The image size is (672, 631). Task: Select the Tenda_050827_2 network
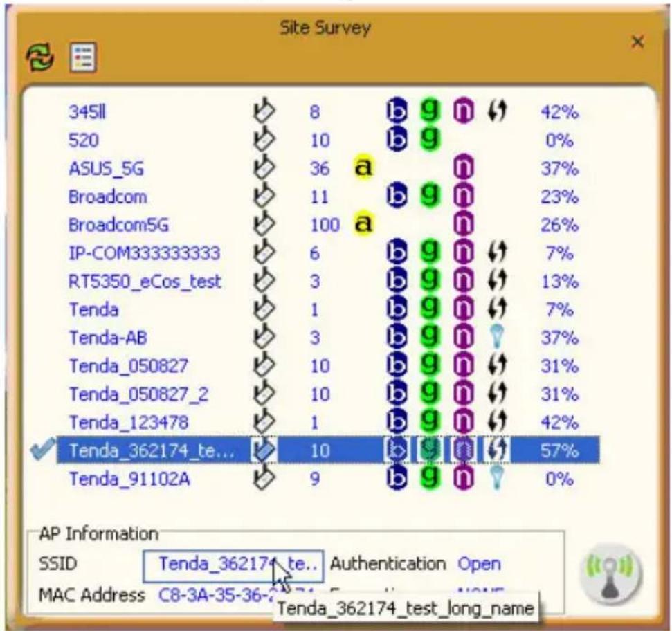click(328, 394)
